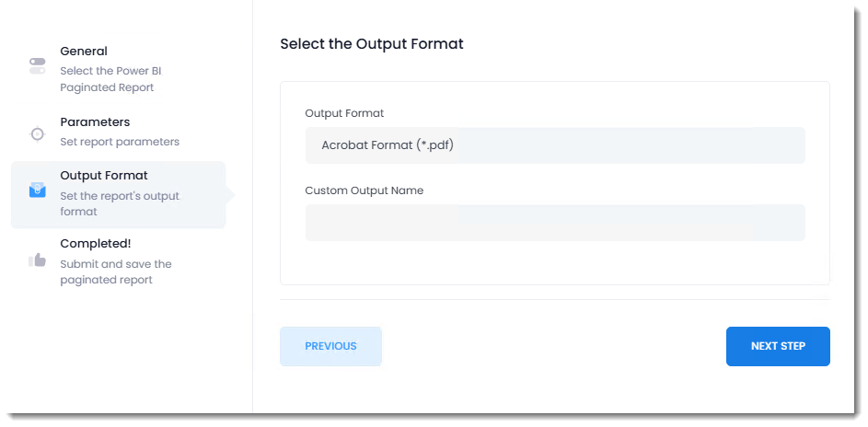This screenshot has height=427, width=868.
Task: Select the Output Format step title
Action: [x=104, y=176]
